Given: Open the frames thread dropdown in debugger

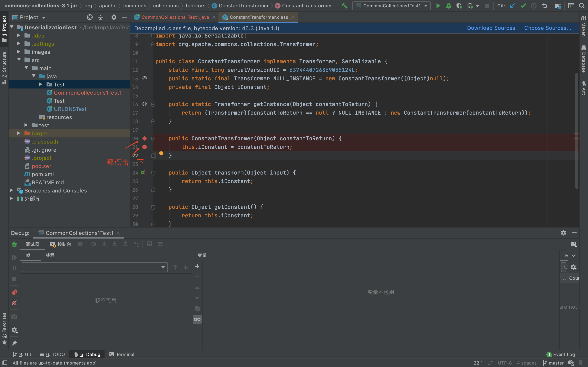Looking at the screenshot, I should point(95,267).
